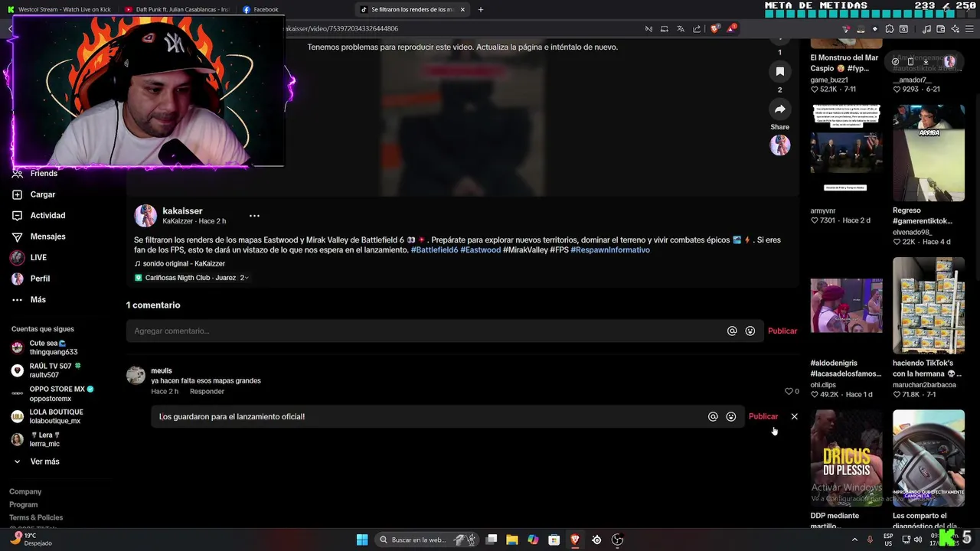
Task: Expand Ver más followed accounts
Action: 36,461
